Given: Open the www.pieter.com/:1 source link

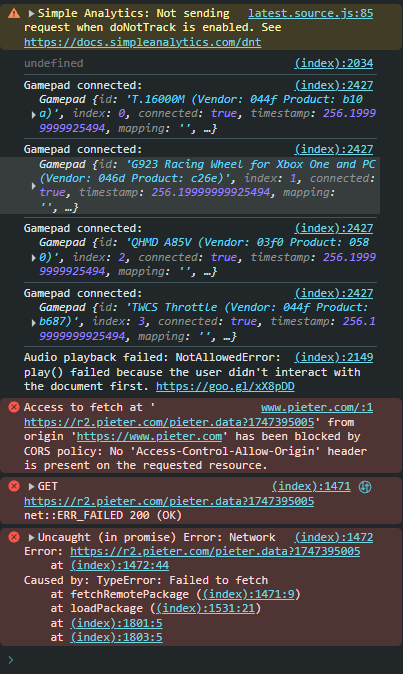Looking at the screenshot, I should (317, 407).
